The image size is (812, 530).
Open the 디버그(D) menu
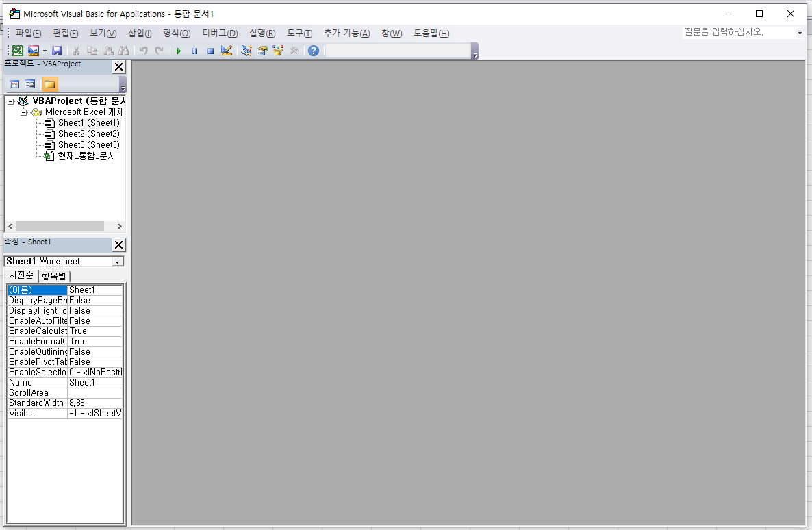(x=220, y=33)
